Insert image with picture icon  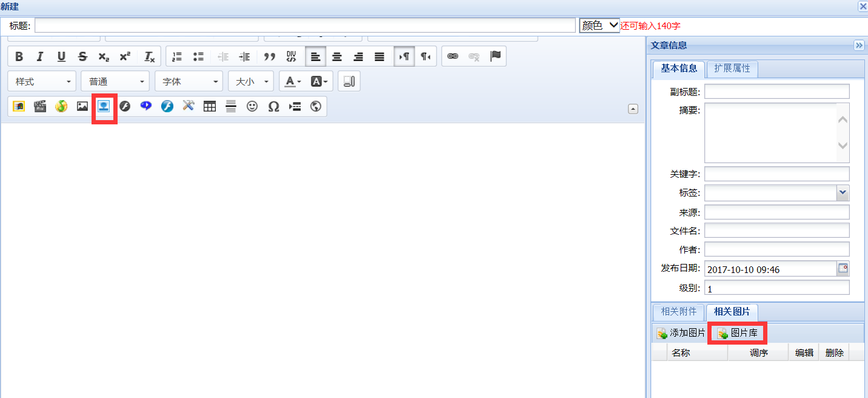[82, 107]
